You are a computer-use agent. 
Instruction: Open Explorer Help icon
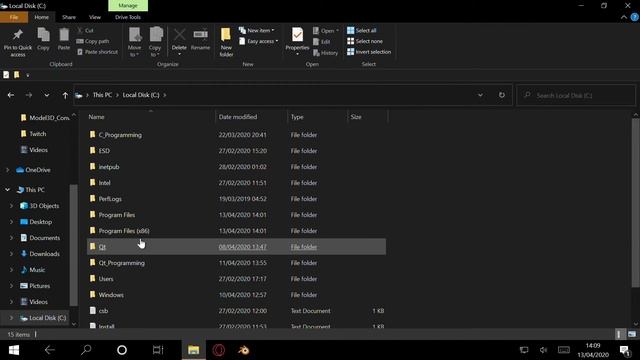click(x=635, y=17)
